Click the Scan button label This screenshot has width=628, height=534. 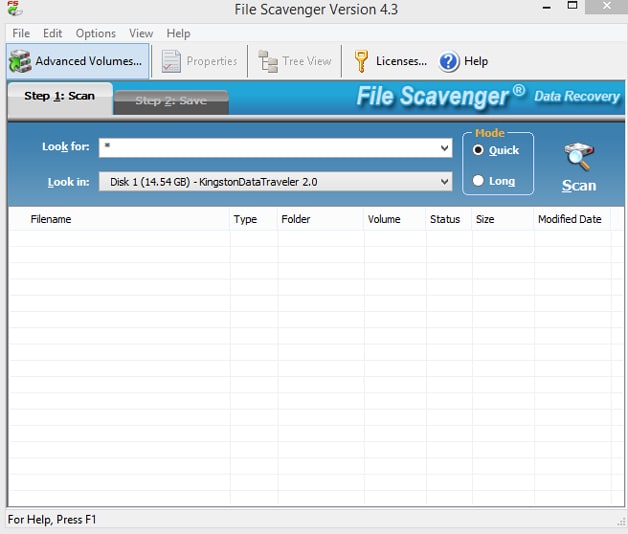click(579, 185)
